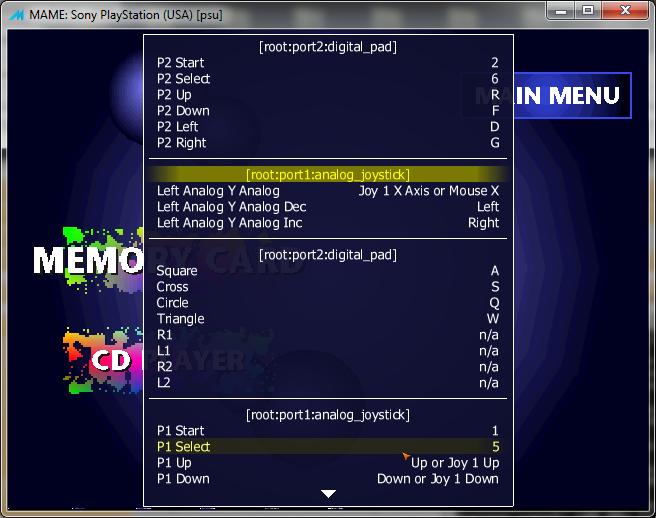Screen dimensions: 656x518
Task: Choose the P1 Start input entry
Action: 328,431
